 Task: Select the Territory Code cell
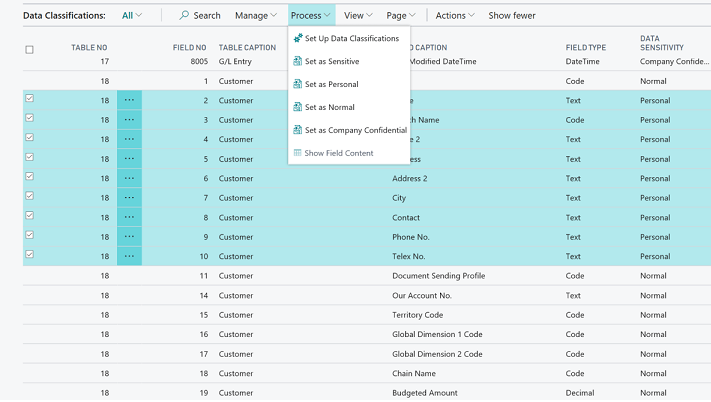tap(418, 315)
